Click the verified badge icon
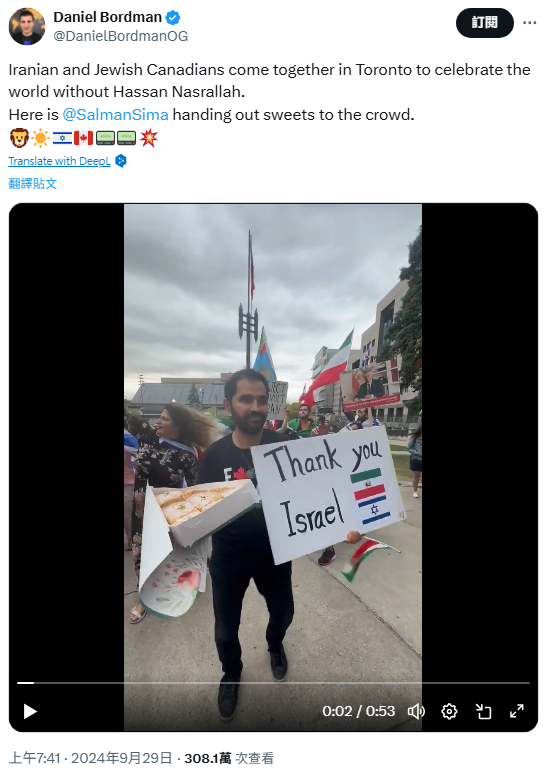This screenshot has width=549, height=777. [172, 18]
